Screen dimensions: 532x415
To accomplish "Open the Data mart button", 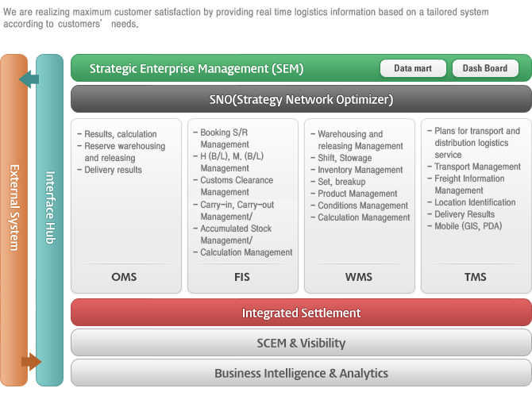I will tap(413, 68).
